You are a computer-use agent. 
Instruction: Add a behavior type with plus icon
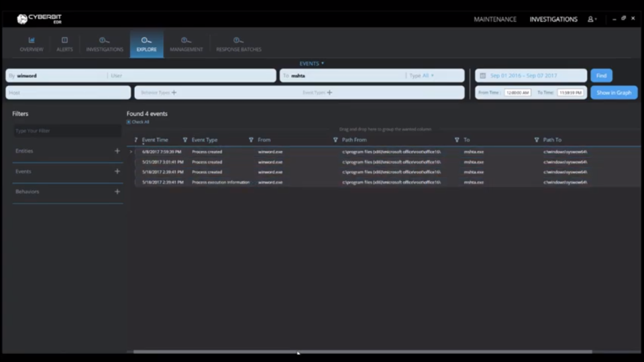pyautogui.click(x=174, y=93)
